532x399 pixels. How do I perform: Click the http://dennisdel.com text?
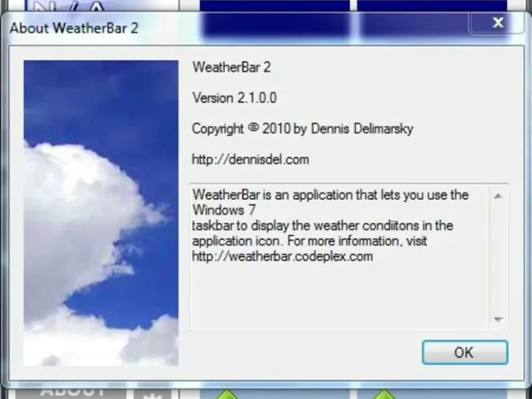251,160
